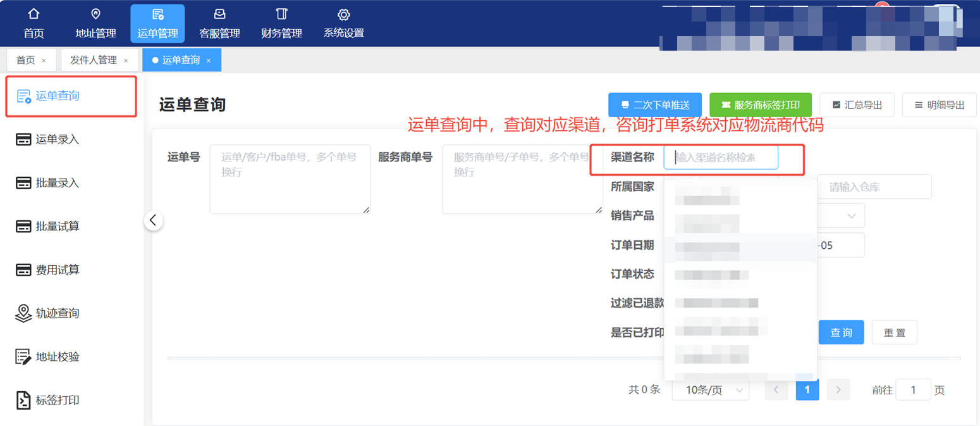Close the 发件人管理 tab
980x426 pixels.
coord(126,61)
